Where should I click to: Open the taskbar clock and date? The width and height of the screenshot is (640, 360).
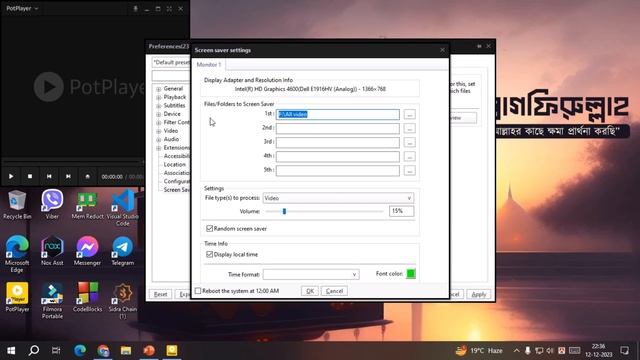coord(598,351)
